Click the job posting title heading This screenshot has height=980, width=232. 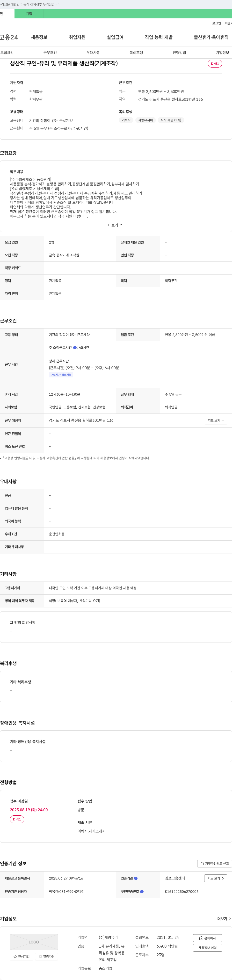click(x=64, y=63)
